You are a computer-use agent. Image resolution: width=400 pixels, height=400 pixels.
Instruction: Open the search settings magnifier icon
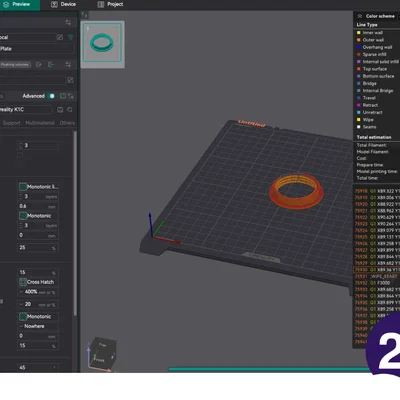70,109
